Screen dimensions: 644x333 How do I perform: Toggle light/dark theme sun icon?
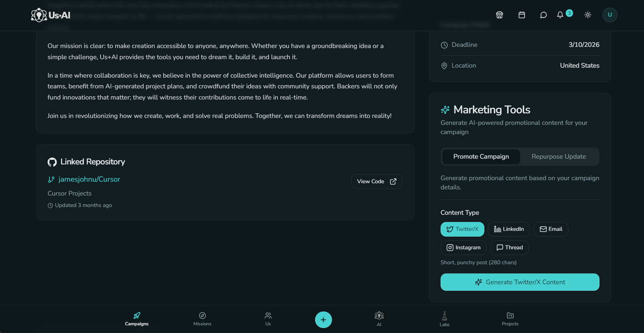coord(588,15)
